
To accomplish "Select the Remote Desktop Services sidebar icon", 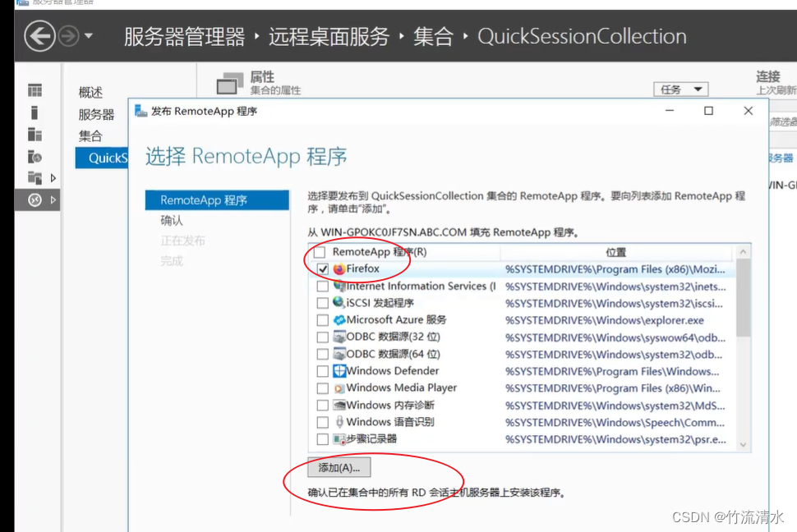I will pyautogui.click(x=35, y=200).
